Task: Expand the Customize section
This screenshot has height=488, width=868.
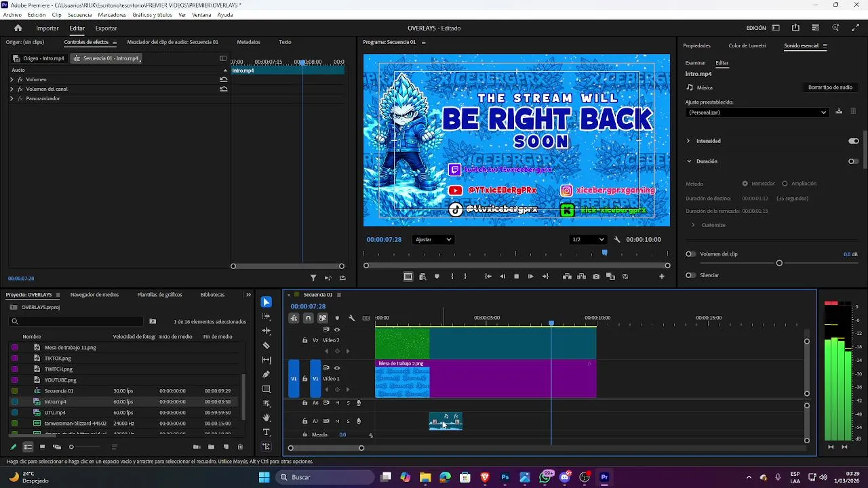Action: [x=693, y=225]
